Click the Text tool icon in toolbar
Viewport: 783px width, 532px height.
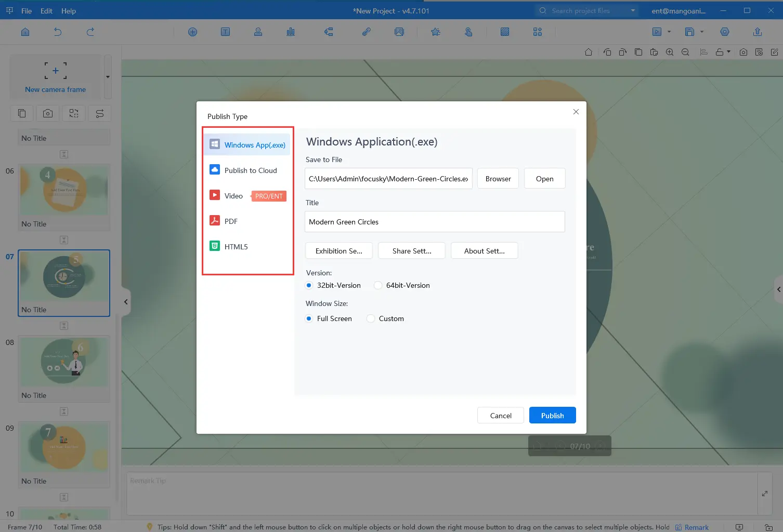[225, 32]
